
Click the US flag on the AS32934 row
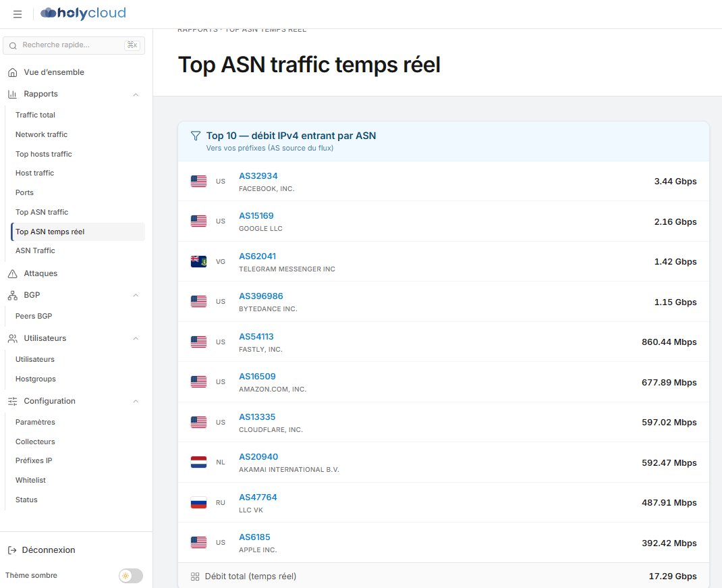(x=199, y=182)
